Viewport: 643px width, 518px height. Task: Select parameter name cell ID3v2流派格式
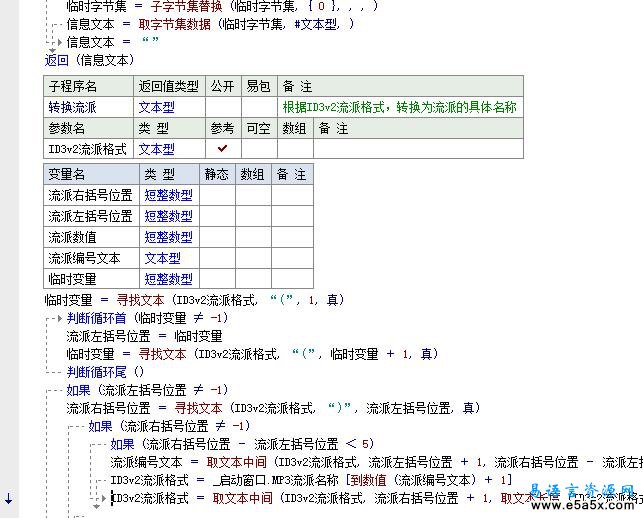pos(89,148)
